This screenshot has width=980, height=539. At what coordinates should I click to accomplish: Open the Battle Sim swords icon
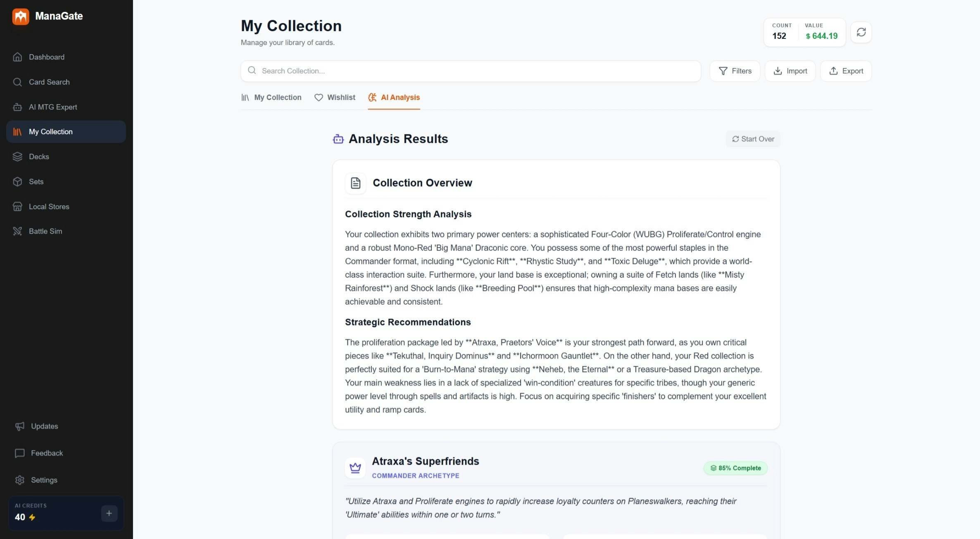18,231
